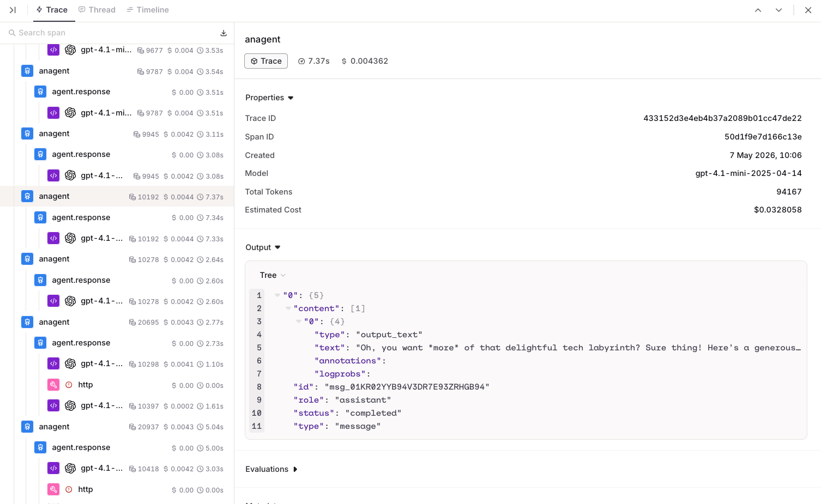Screen dimensions: 821x504
Task: Click the OpenAI logo on the 3.03s gpt-4.1 row
Action: tap(70, 468)
